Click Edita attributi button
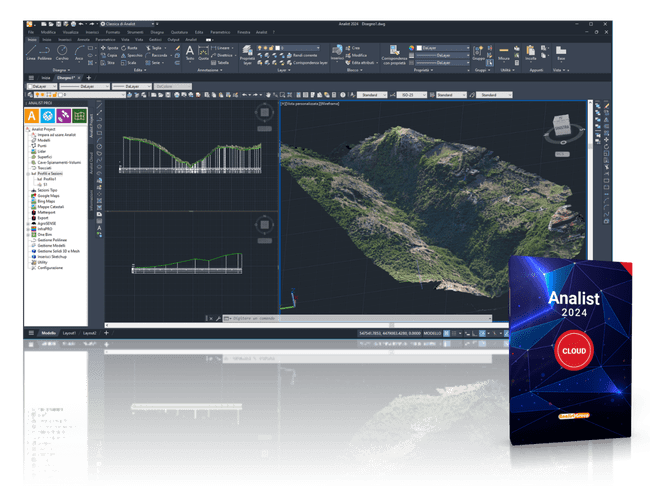 tap(360, 63)
